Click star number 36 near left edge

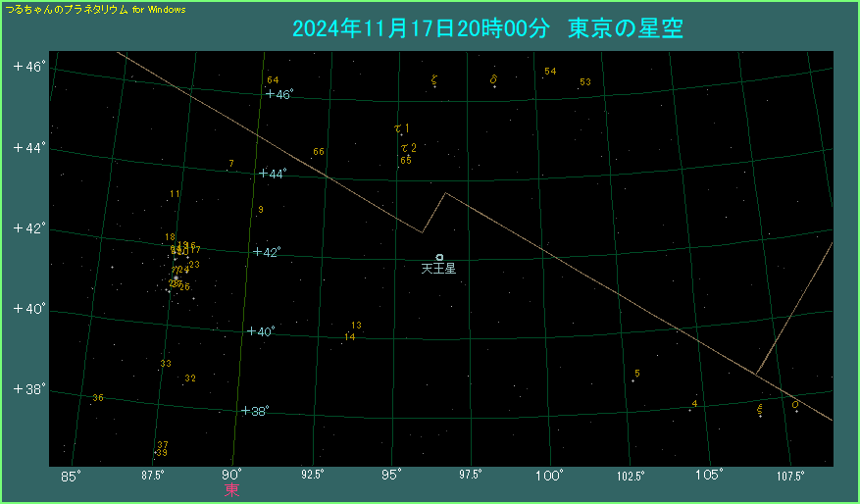pyautogui.click(x=97, y=398)
